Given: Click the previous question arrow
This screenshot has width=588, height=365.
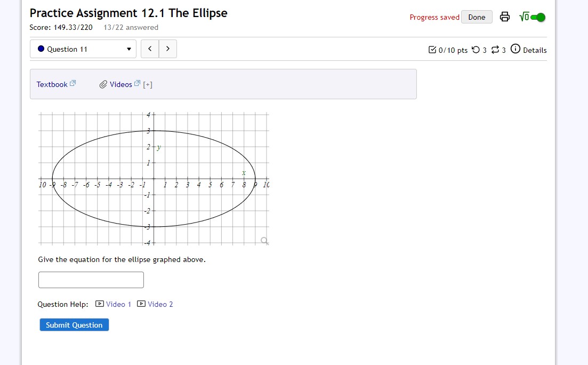Looking at the screenshot, I should [150, 48].
